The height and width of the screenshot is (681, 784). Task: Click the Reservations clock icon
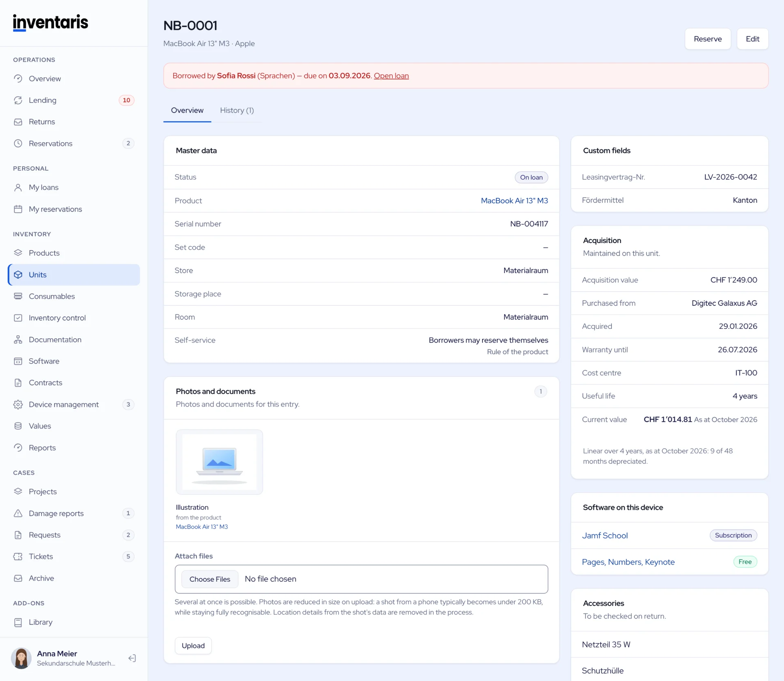[18, 143]
